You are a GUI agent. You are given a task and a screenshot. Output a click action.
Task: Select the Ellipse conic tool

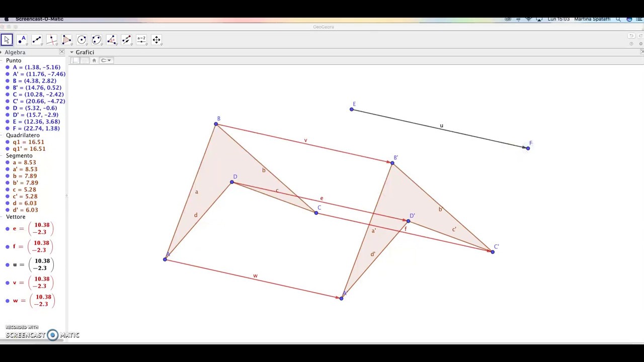tap(97, 40)
